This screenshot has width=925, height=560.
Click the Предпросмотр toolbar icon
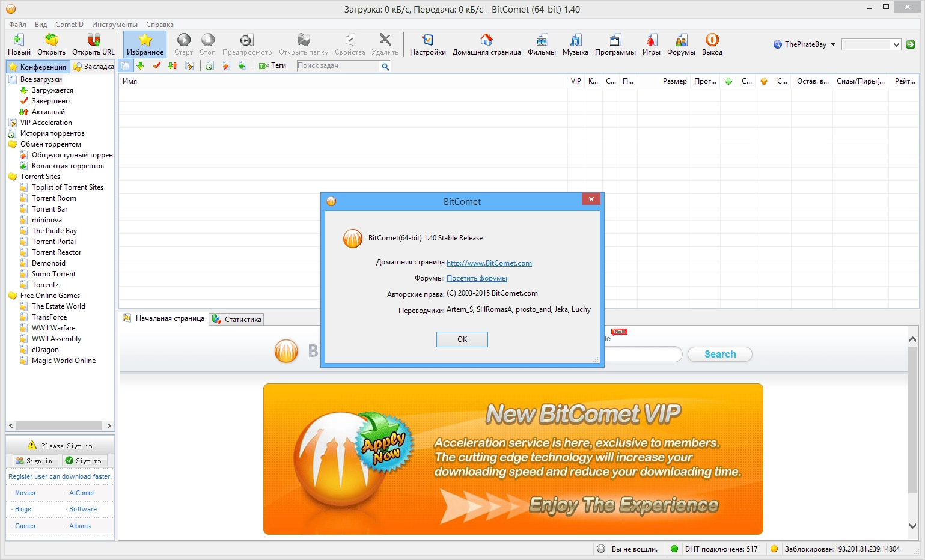(x=247, y=44)
